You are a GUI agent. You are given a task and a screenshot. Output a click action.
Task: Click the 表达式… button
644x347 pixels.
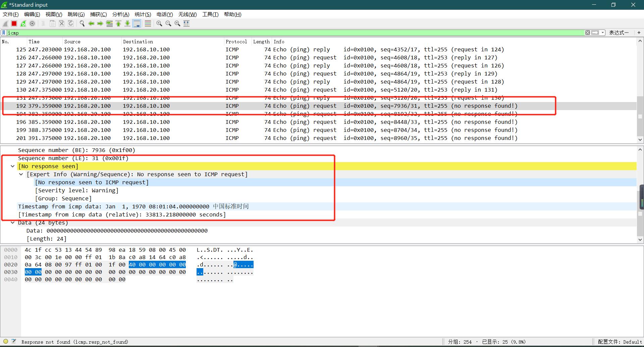619,33
